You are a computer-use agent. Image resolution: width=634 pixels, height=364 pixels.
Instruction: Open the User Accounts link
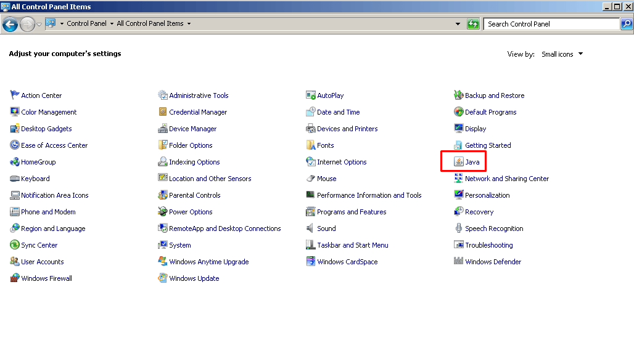(43, 262)
